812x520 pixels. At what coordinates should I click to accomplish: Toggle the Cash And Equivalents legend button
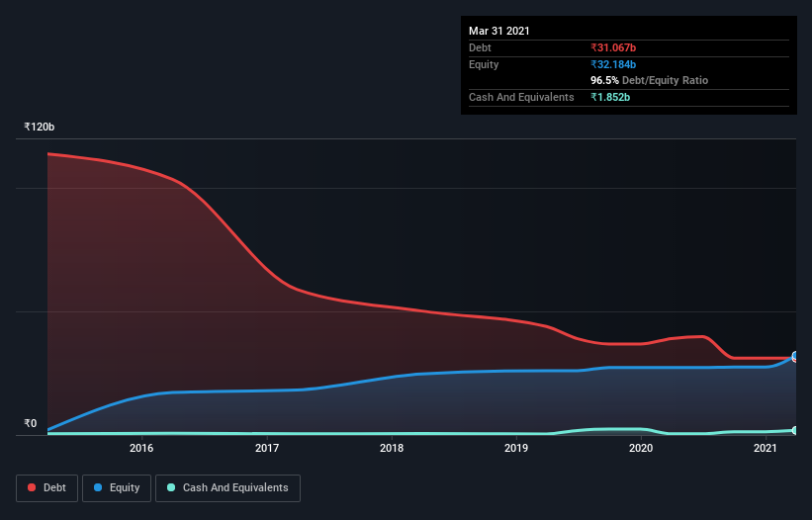click(x=227, y=488)
